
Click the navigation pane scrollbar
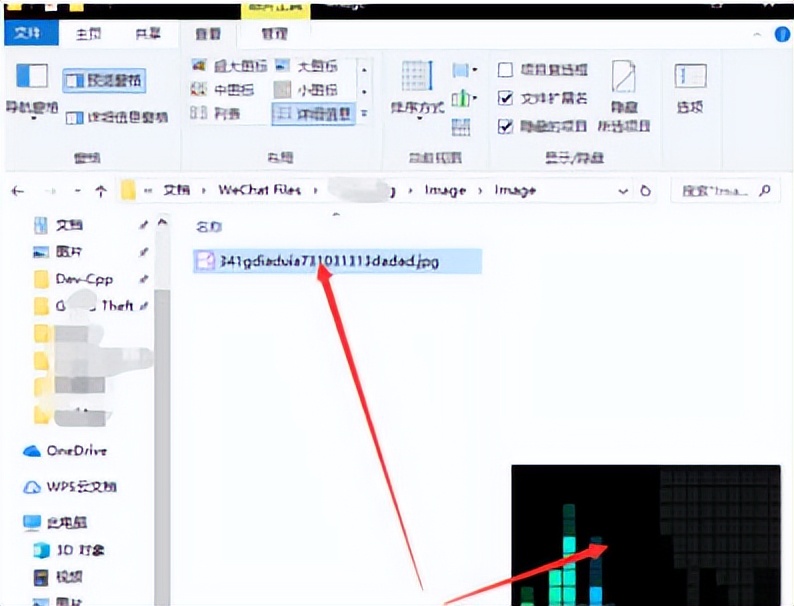coord(163,446)
